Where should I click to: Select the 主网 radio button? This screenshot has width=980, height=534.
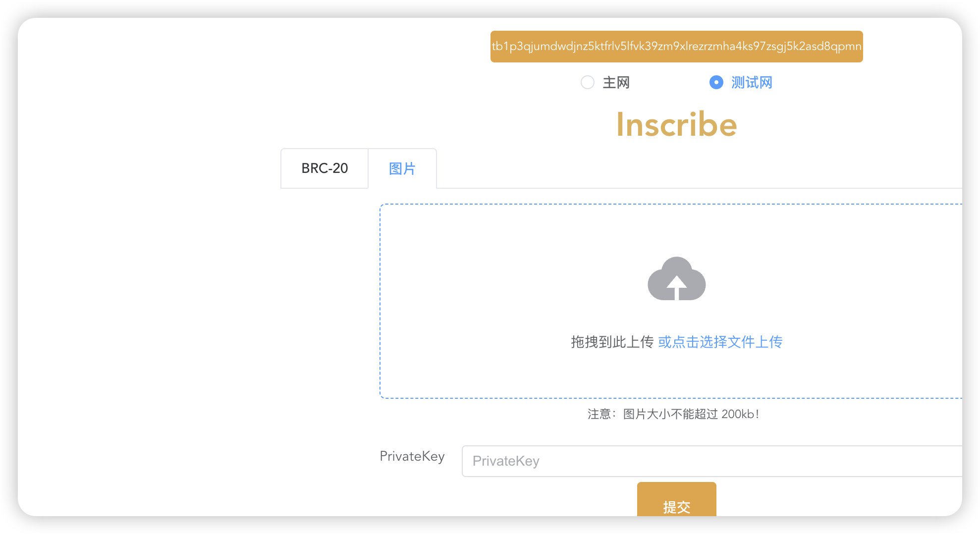point(588,82)
